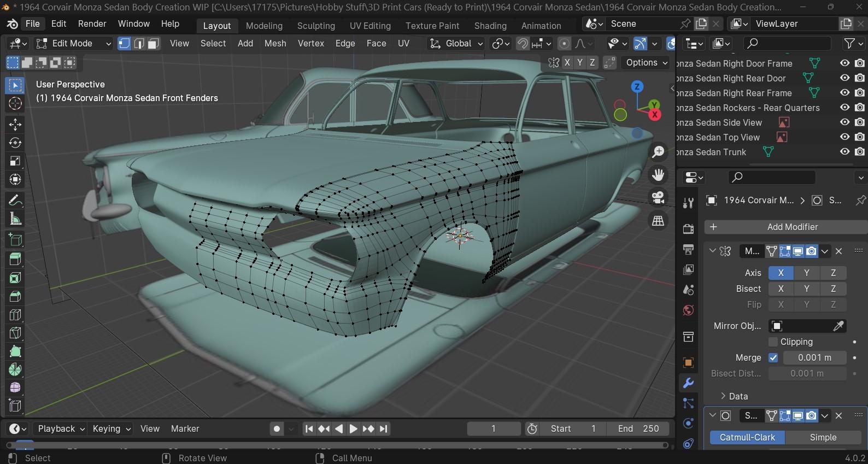Enable face select mode

coord(154,44)
